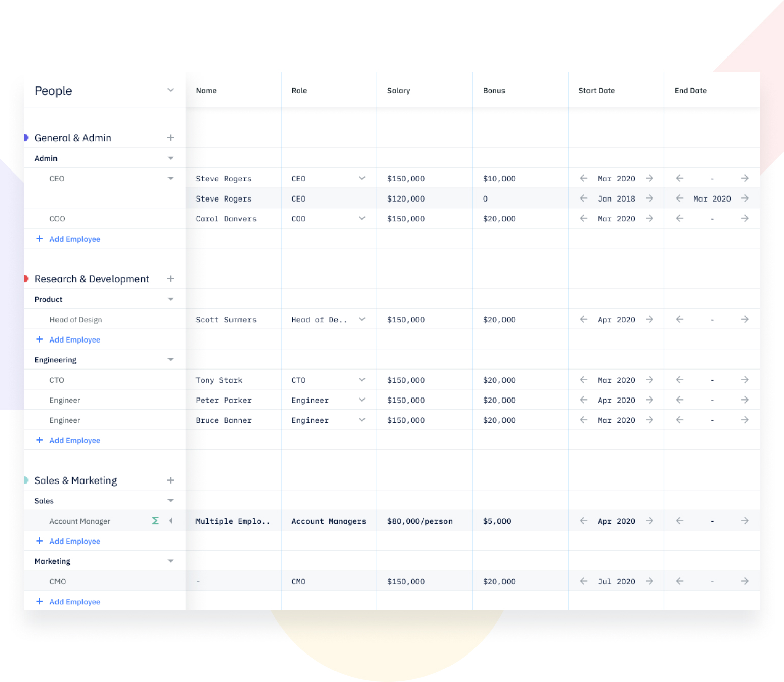Screen dimensions: 784x682
Task: Select the $5,000 bonus cell
Action: click(520, 521)
